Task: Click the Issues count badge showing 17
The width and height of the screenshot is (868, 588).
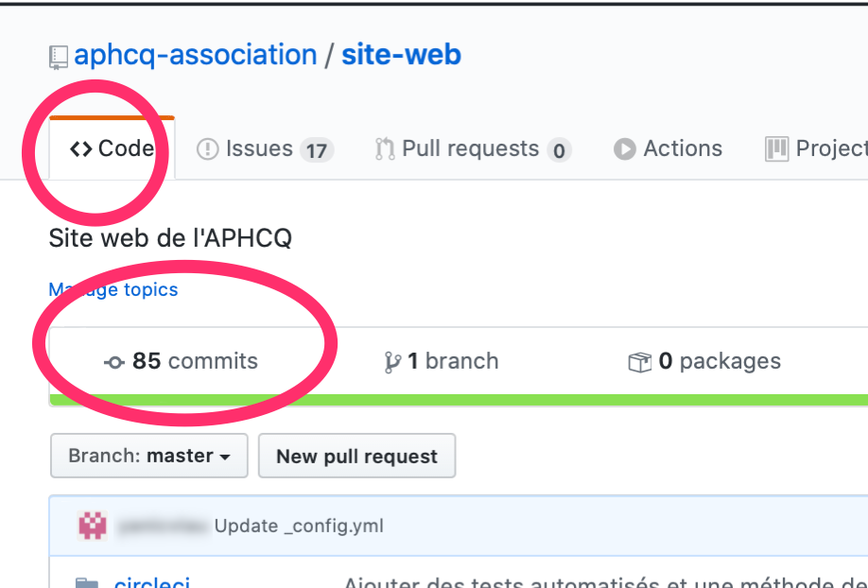Action: pos(316,150)
